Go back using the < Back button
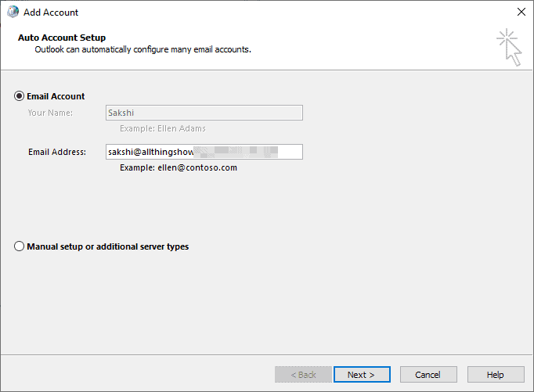The image size is (534, 392). [x=303, y=375]
